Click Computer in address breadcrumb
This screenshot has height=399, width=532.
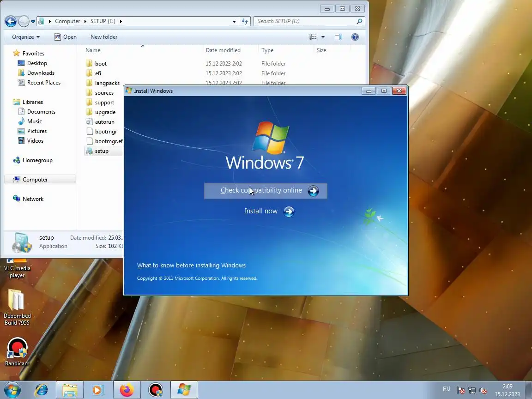67,21
